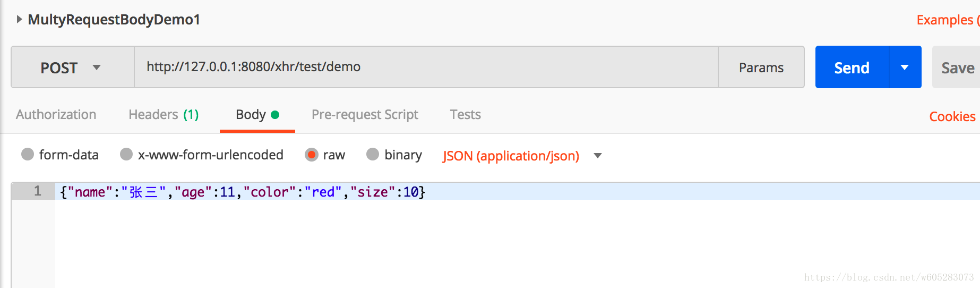Image resolution: width=980 pixels, height=288 pixels.
Task: Switch to the Authorization tab
Action: point(56,115)
